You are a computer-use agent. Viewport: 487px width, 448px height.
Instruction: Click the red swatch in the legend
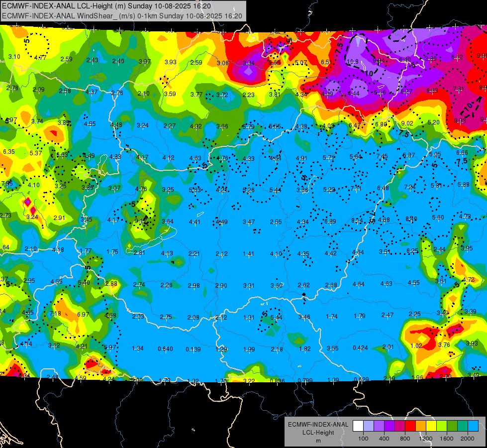click(x=410, y=426)
